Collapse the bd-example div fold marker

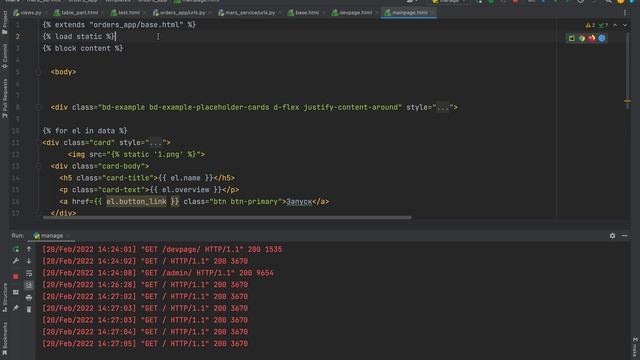(x=38, y=107)
